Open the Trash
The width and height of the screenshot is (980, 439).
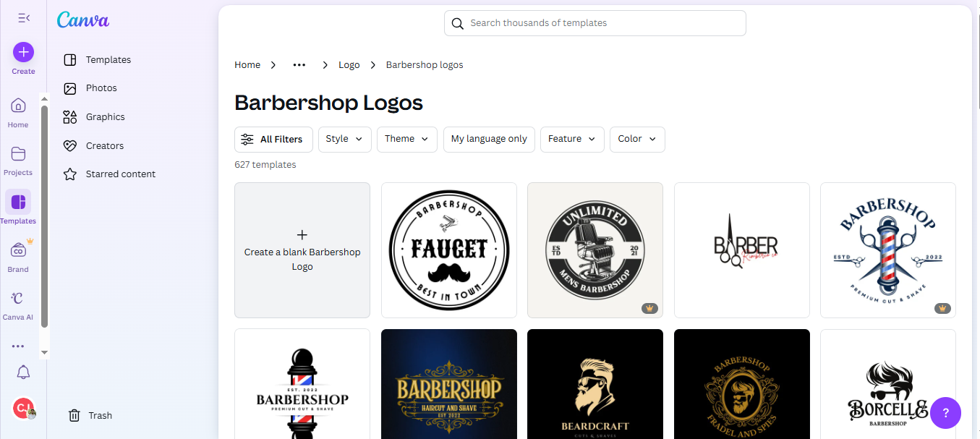coord(89,415)
